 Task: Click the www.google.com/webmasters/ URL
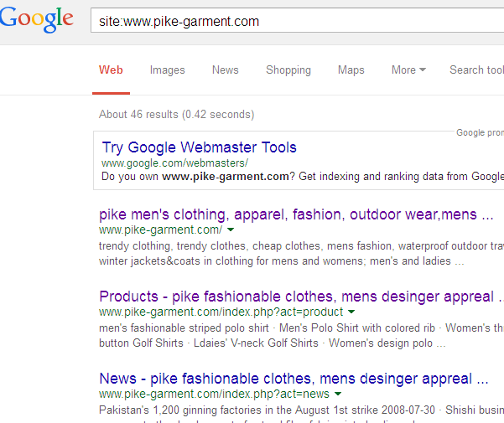174,163
